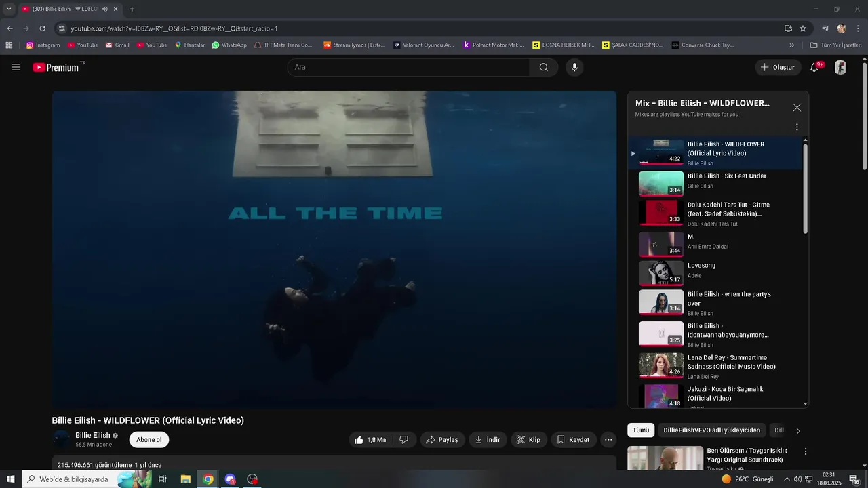Screen dimensions: 868x488
Task: Click the Ara search input field
Action: (x=408, y=67)
